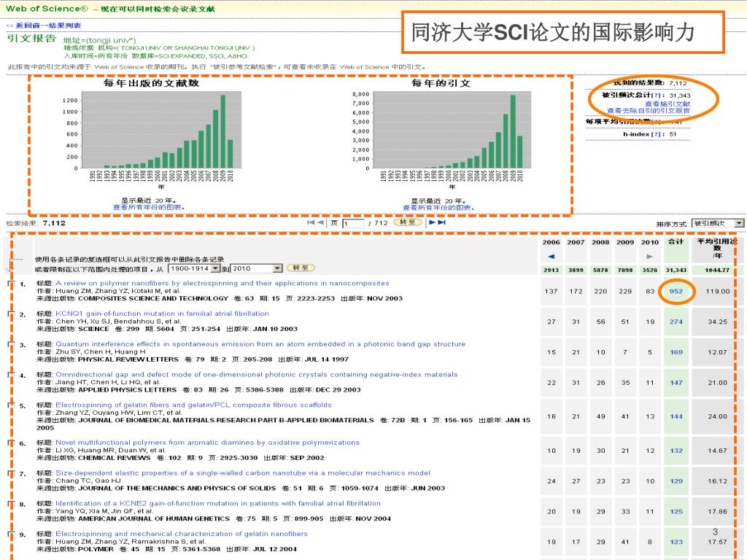Click the 1044.77 average citations cell
The image size is (747, 560).
click(x=717, y=271)
